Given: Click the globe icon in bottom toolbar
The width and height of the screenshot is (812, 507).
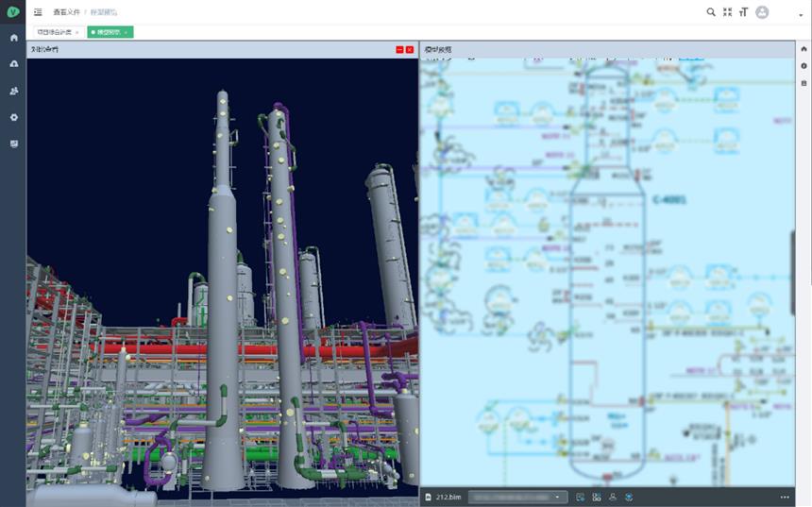Looking at the screenshot, I should click(629, 497).
